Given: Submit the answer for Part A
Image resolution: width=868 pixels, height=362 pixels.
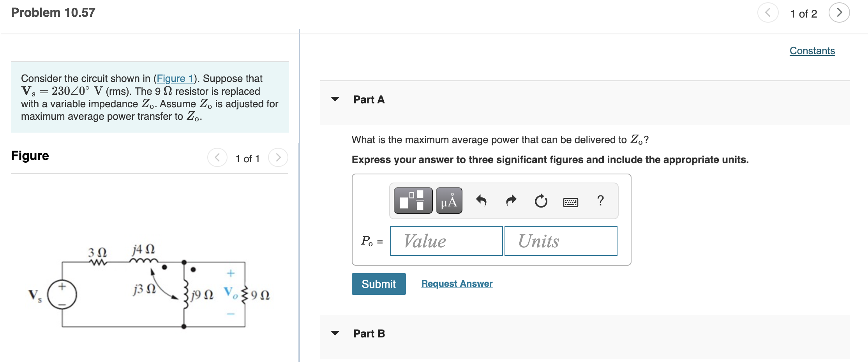Looking at the screenshot, I should [379, 284].
